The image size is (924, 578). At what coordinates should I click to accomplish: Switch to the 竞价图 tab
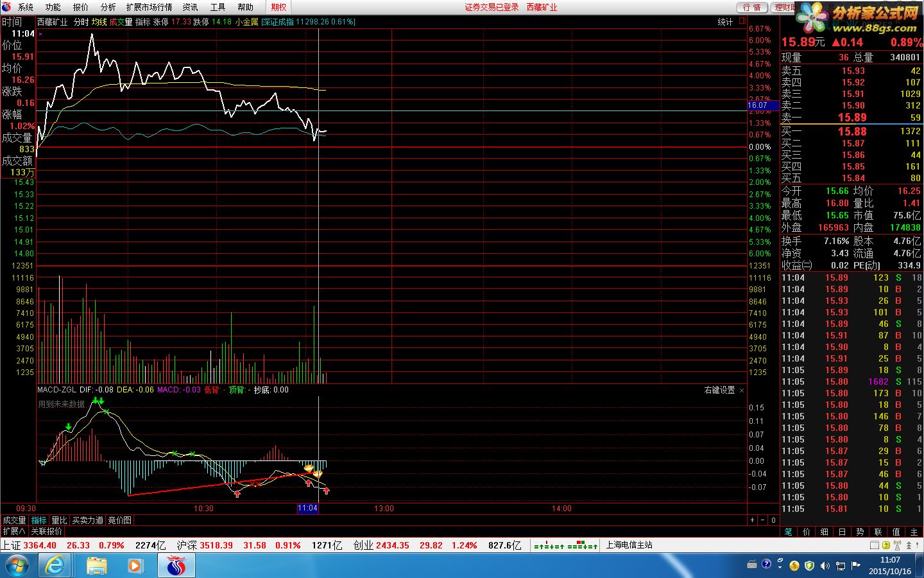119,520
